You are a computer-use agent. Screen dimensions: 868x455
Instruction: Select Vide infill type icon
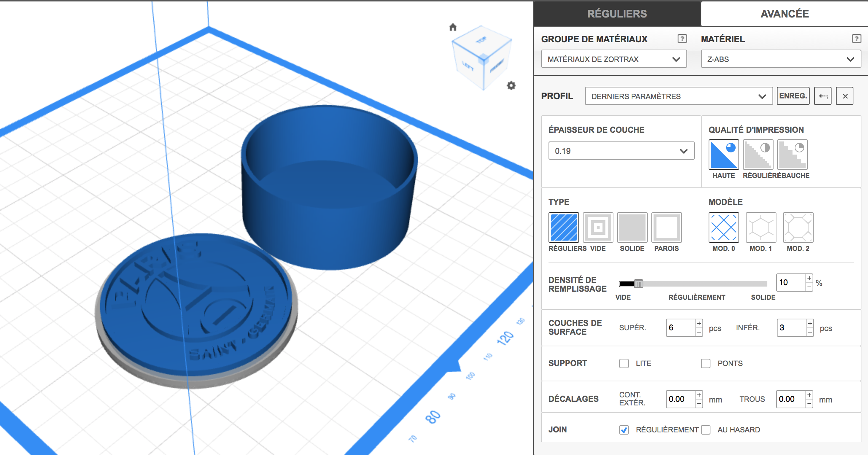pyautogui.click(x=598, y=227)
